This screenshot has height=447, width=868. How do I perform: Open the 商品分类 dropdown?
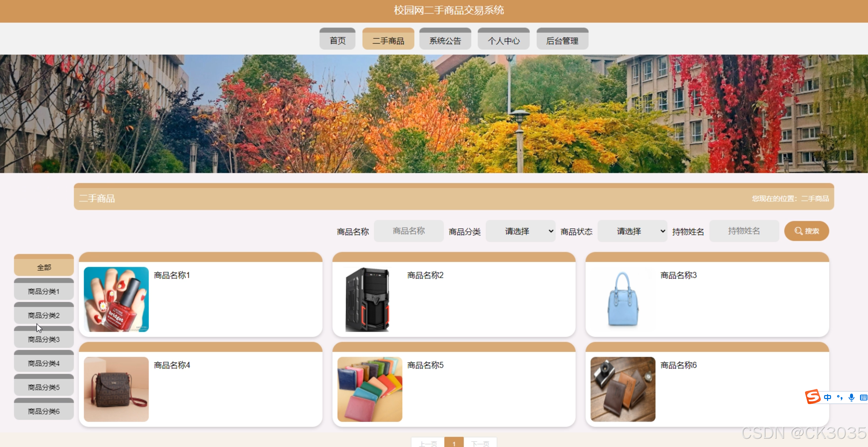click(x=520, y=231)
